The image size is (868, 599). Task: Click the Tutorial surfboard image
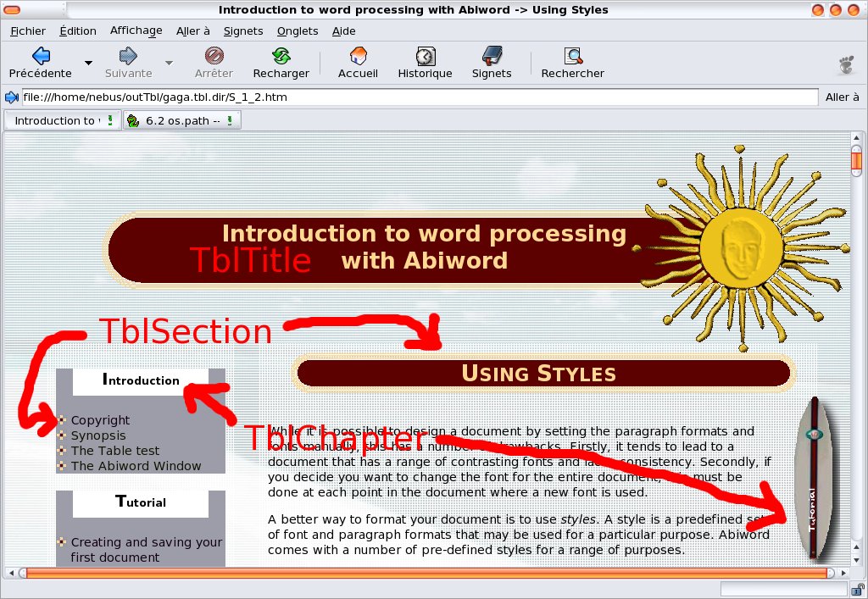pyautogui.click(x=813, y=478)
